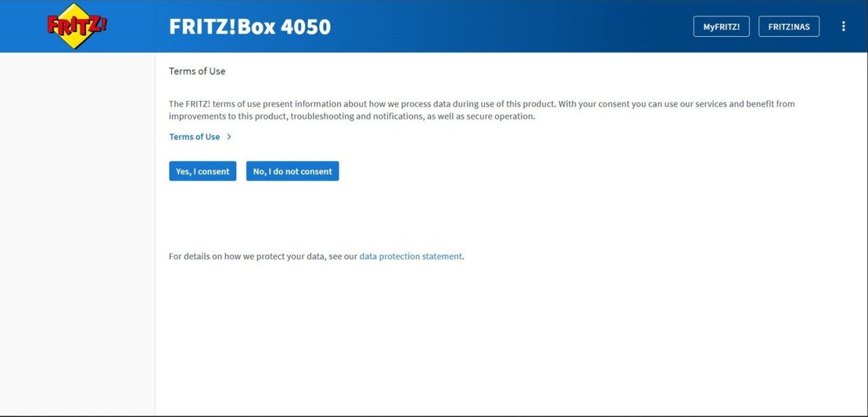Screen dimensions: 868x417
Task: Decline with No, I do not consent
Action: click(292, 171)
